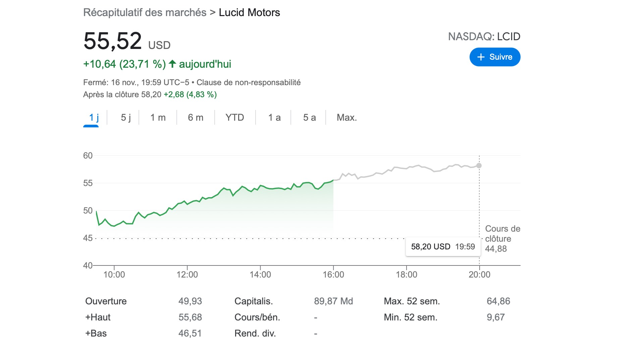Choose the 5 a range tab
The height and width of the screenshot is (362, 644).
pos(309,118)
